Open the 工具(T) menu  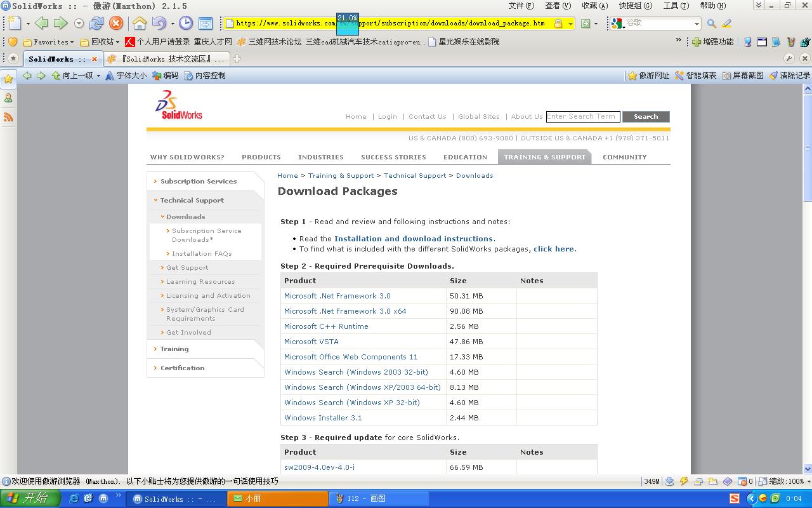coord(676,5)
